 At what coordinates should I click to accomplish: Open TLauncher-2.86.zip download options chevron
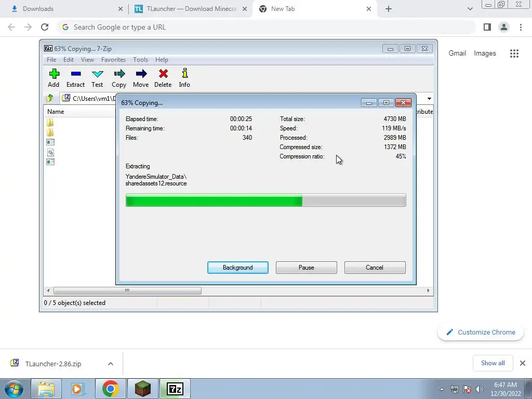[x=111, y=364]
